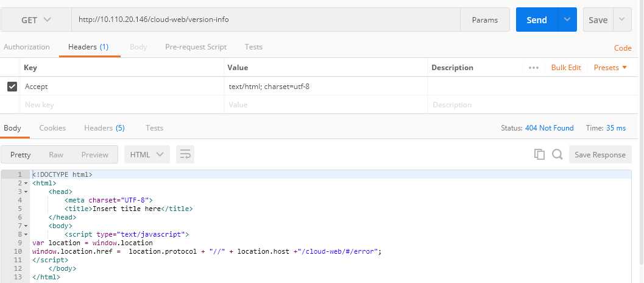This screenshot has height=283, width=644.
Task: Copy response body with copy icon
Action: pyautogui.click(x=539, y=155)
